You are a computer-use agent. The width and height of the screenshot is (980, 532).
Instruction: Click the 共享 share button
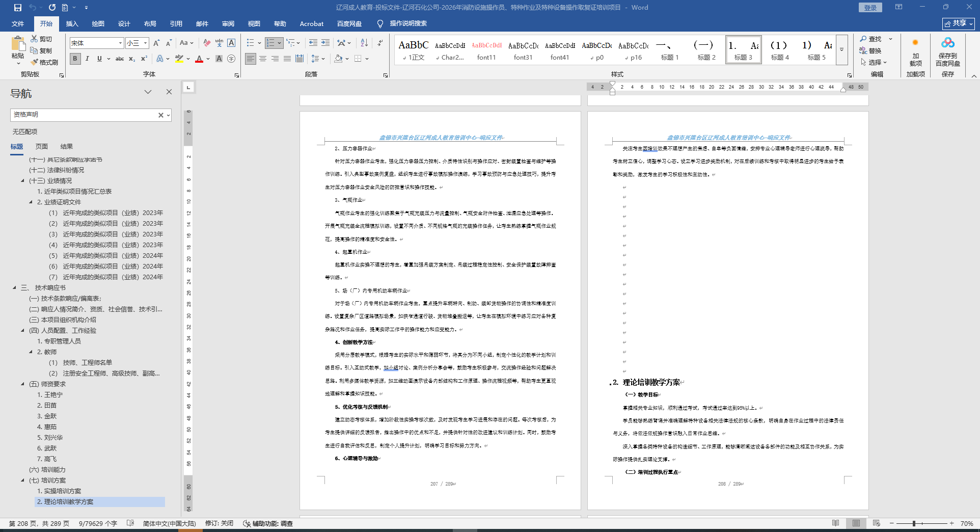click(x=958, y=24)
